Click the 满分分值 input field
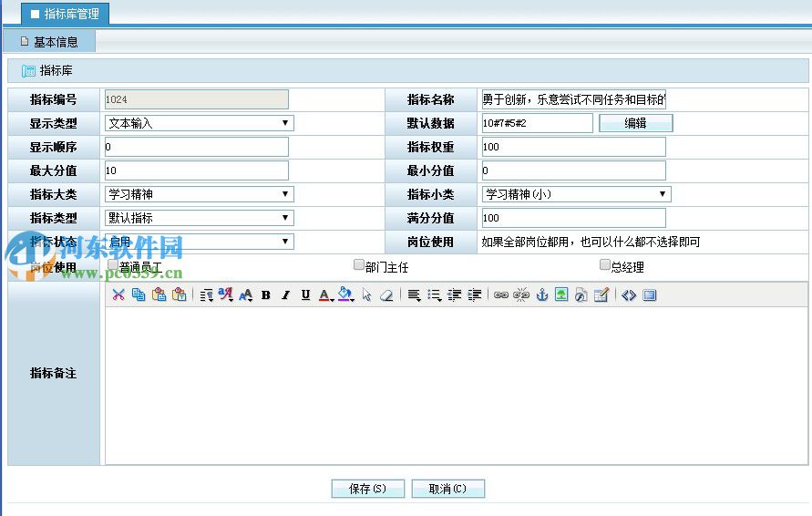The width and height of the screenshot is (812, 516). [x=574, y=218]
